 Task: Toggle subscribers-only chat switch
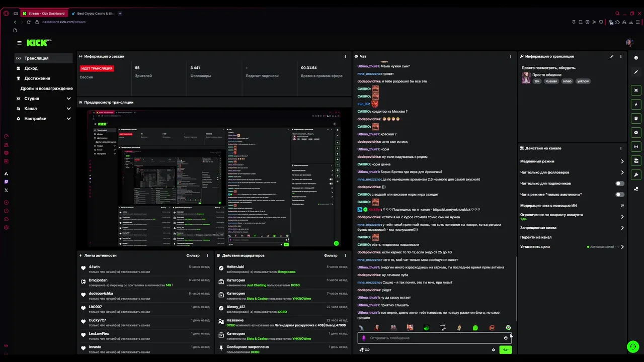click(x=620, y=184)
